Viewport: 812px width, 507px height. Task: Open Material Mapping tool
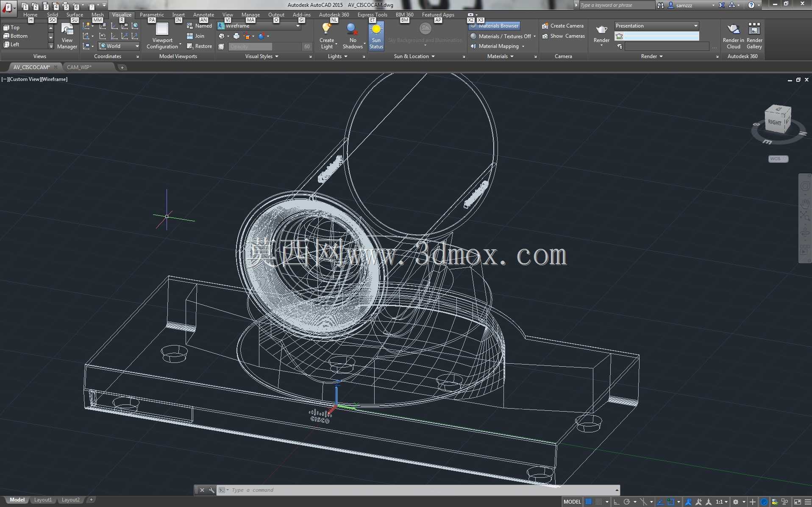pos(495,46)
